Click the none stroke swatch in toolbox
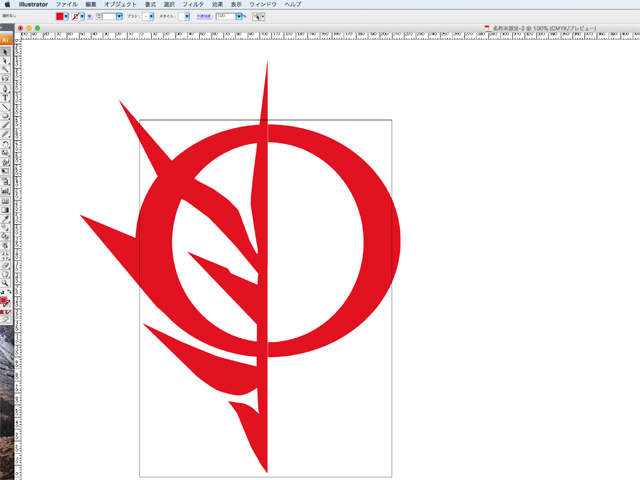 point(7,304)
